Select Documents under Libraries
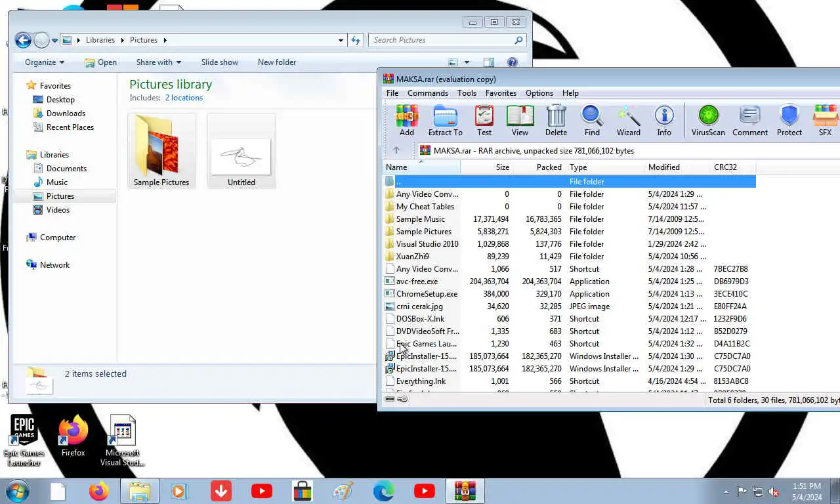 pos(66,169)
